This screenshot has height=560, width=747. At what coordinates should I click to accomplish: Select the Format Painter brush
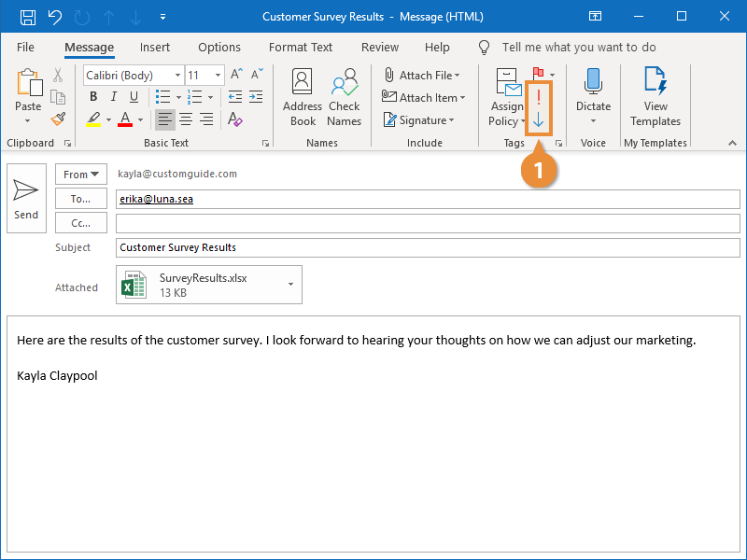(58, 119)
